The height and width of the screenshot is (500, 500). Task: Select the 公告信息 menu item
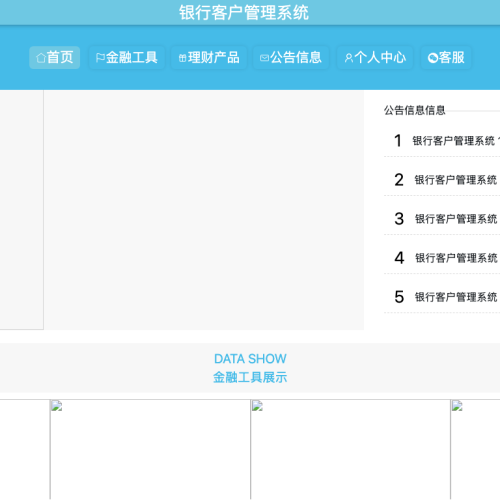point(291,58)
